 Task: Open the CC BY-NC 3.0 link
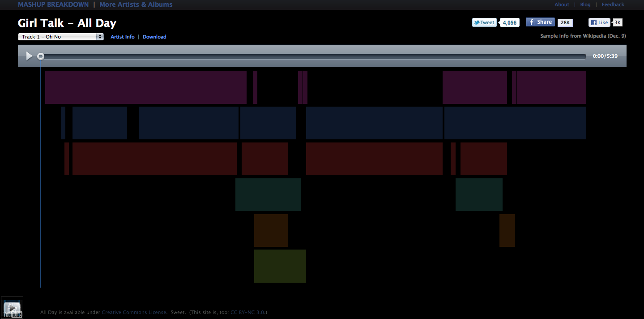click(x=248, y=312)
